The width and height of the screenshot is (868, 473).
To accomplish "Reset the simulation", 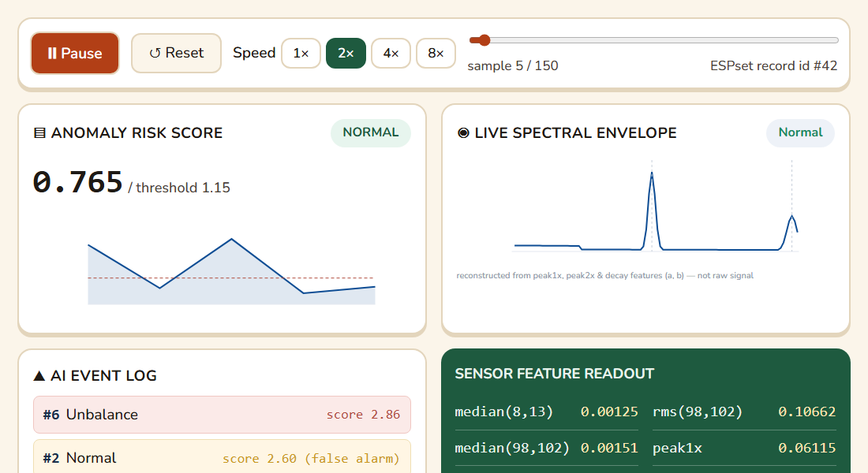I will (x=176, y=53).
